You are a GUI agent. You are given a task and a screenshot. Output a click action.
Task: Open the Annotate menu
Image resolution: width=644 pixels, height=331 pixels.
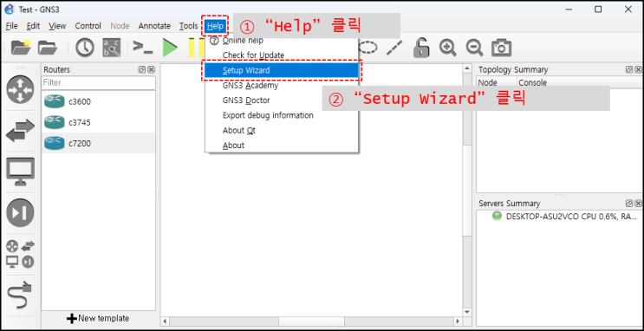pyautogui.click(x=154, y=26)
